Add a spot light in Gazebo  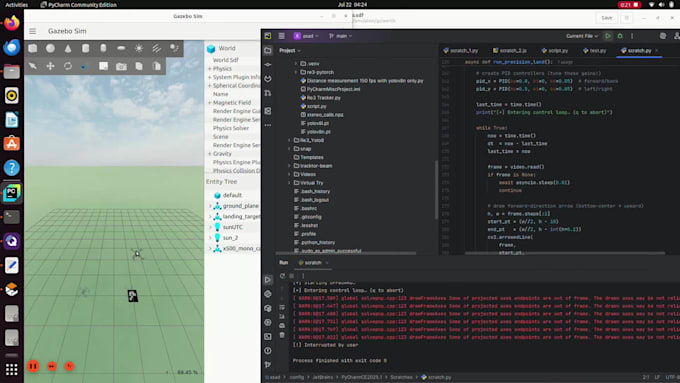pos(174,48)
